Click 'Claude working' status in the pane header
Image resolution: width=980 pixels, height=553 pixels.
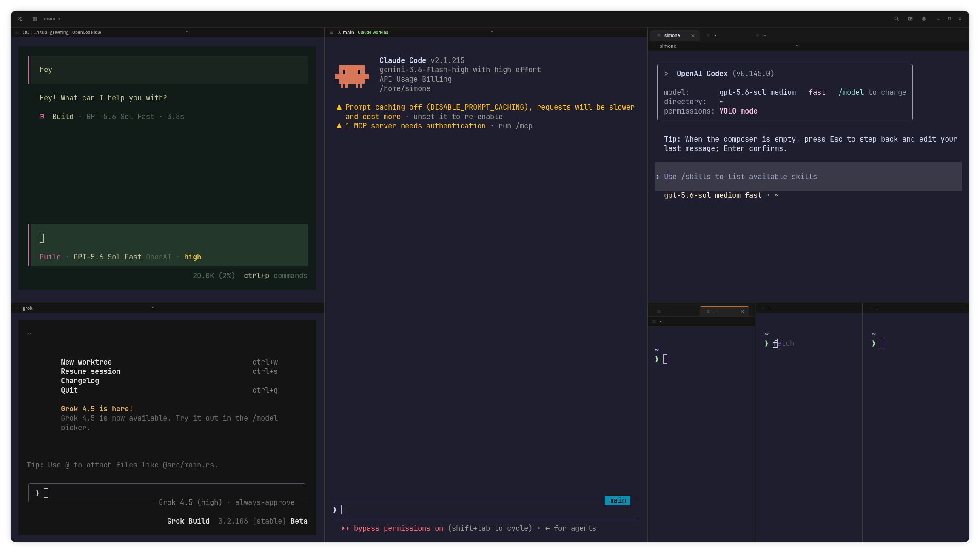(373, 32)
